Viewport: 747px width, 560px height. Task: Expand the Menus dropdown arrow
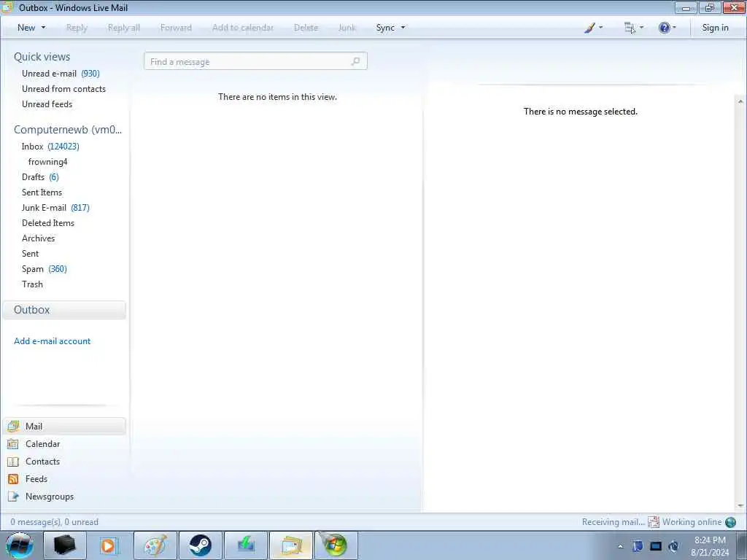tap(641, 28)
